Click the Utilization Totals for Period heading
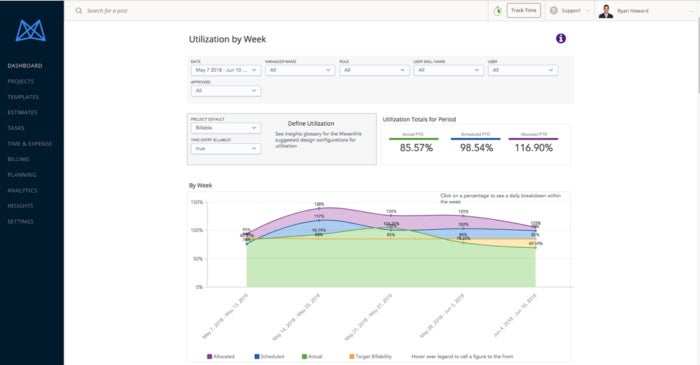This screenshot has width=700, height=365. [x=419, y=119]
